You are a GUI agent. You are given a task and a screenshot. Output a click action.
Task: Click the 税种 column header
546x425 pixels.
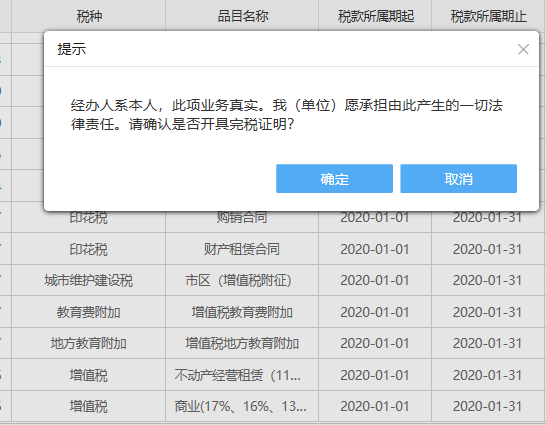point(89,16)
